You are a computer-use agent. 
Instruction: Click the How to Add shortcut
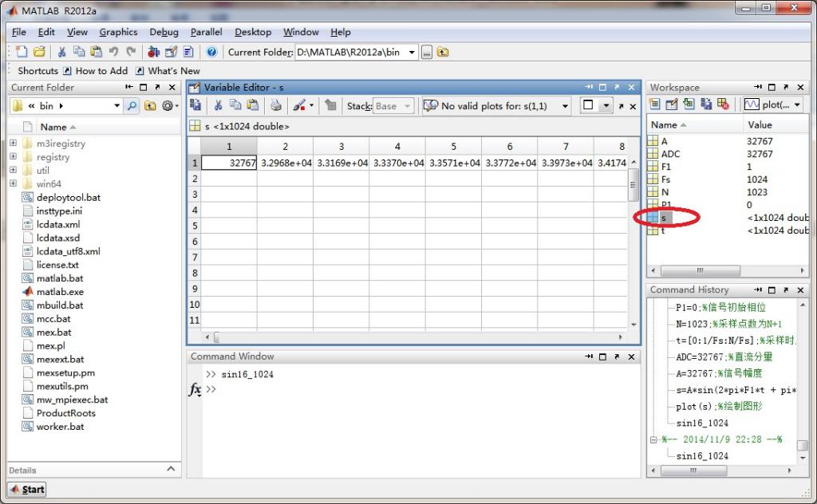click(96, 71)
